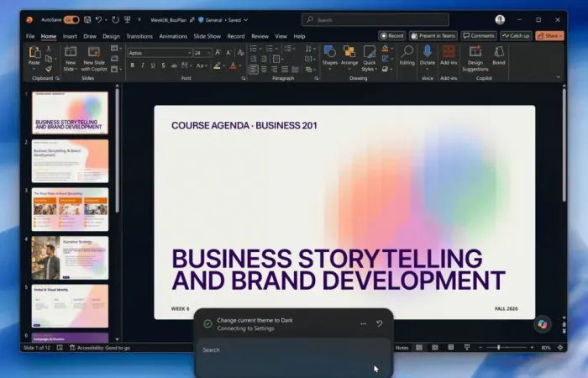This screenshot has width=588, height=378.
Task: Click Present in Teams button
Action: coord(433,36)
